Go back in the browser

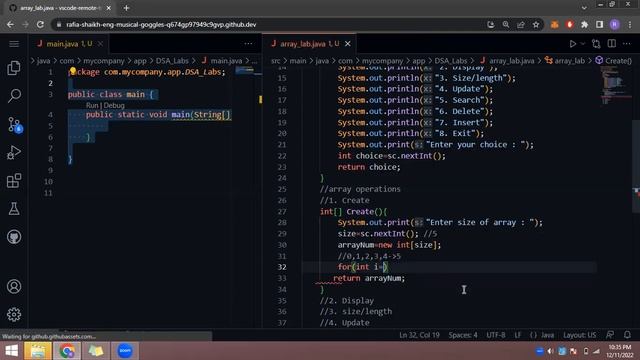point(10,24)
